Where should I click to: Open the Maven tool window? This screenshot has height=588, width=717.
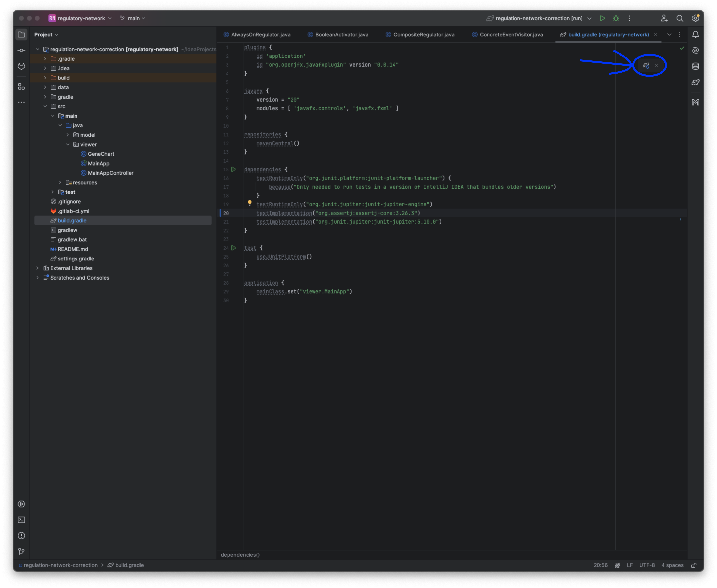click(x=696, y=102)
